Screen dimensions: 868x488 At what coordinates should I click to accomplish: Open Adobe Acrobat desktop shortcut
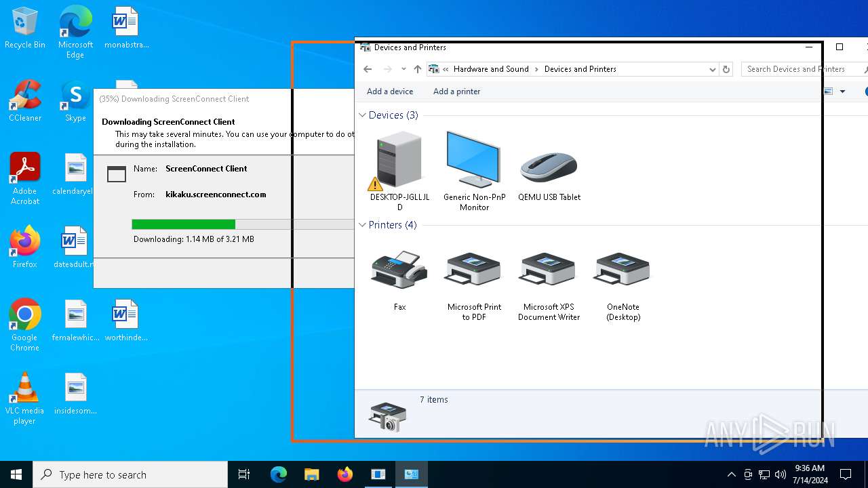click(25, 179)
